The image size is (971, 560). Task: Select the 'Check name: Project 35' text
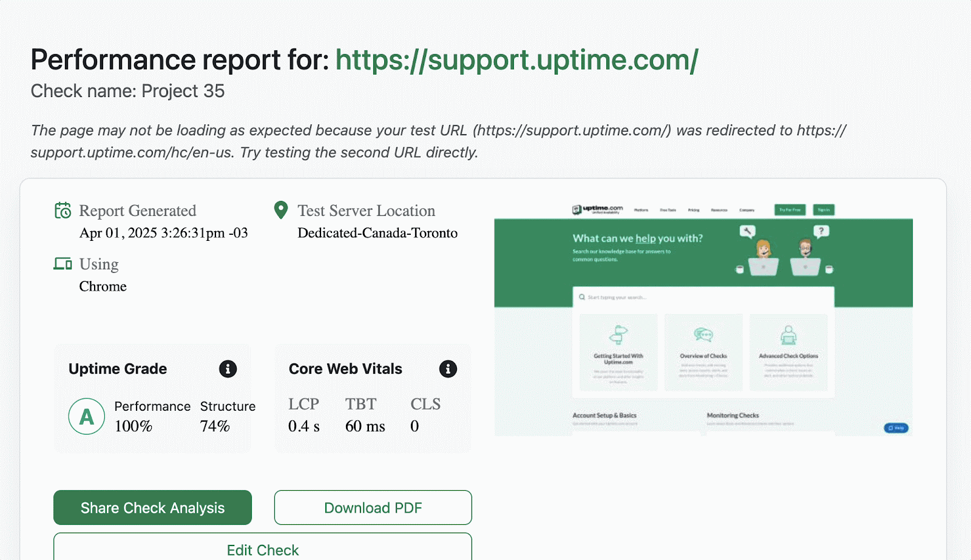coord(127,91)
